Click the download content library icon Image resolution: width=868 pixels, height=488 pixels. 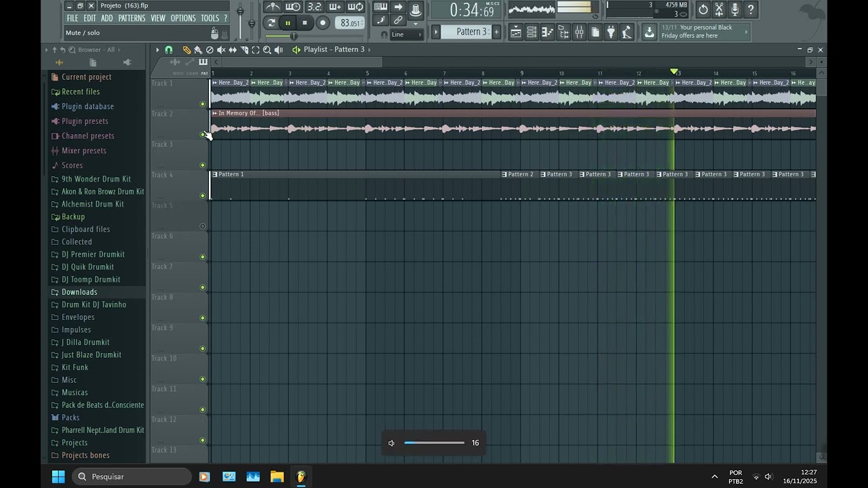[649, 32]
